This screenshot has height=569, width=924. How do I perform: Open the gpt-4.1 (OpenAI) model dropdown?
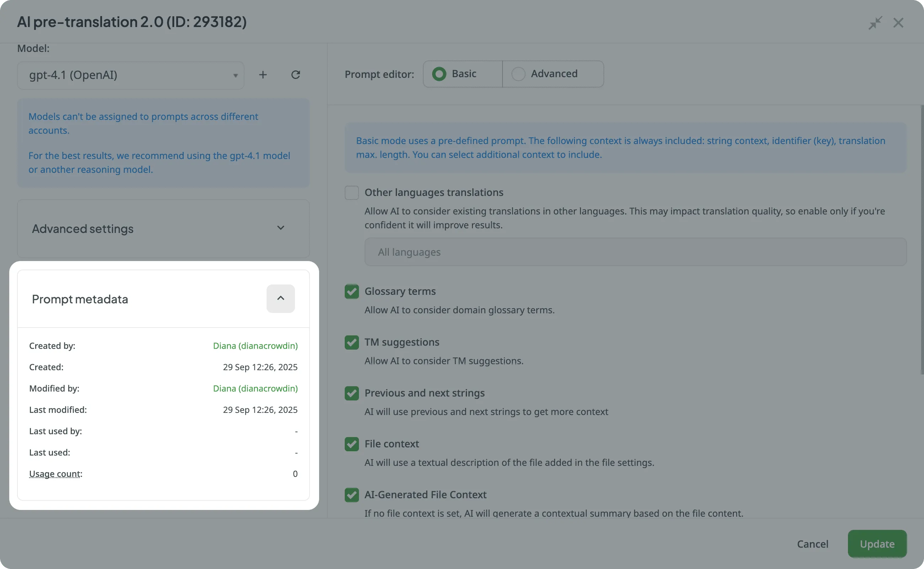point(130,75)
